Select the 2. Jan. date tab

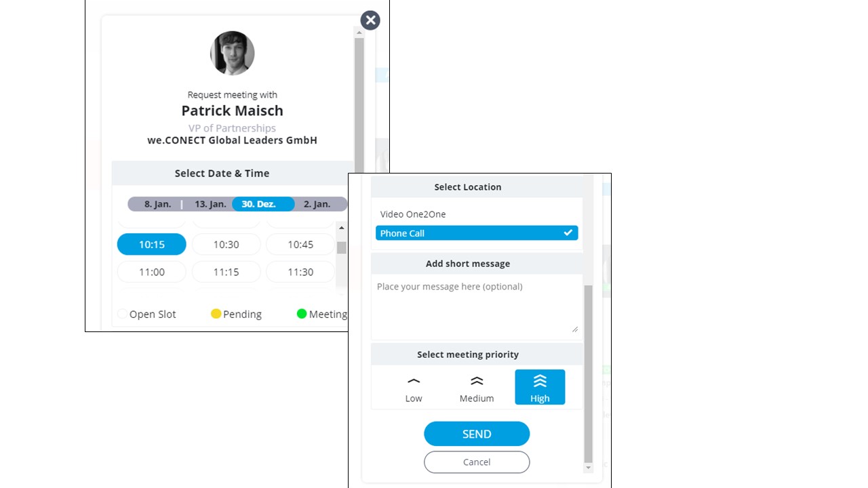[x=317, y=204]
